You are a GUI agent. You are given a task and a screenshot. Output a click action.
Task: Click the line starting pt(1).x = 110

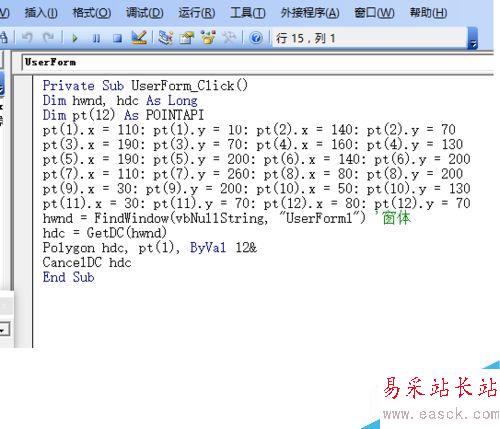pos(249,130)
